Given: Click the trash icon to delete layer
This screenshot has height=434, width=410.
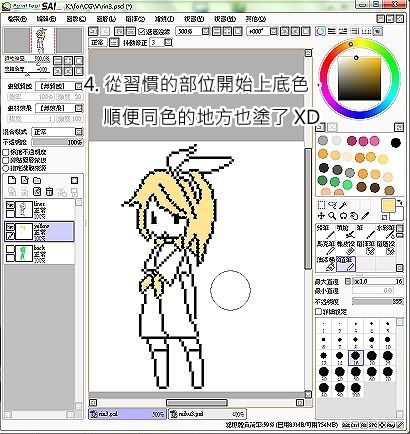Looking at the screenshot, I should click(49, 192).
